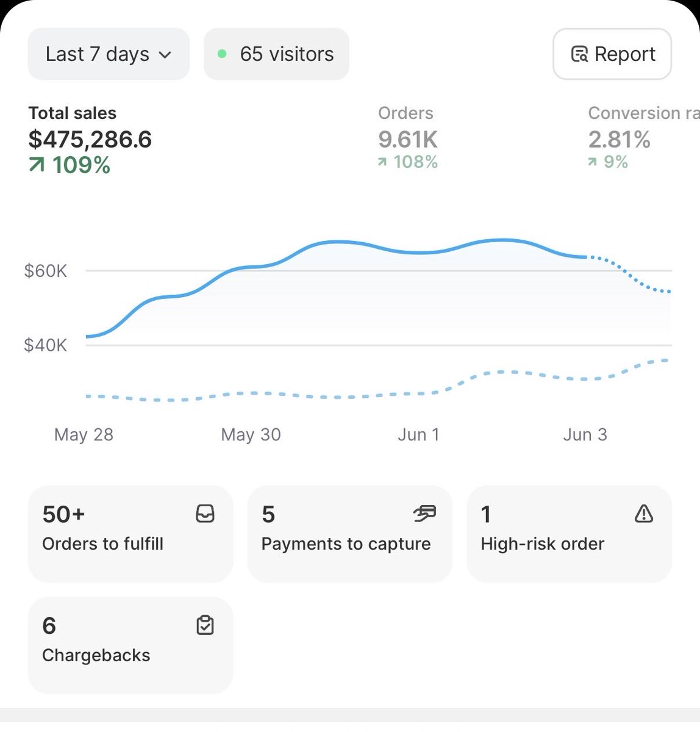Click the $40K axis label

coord(45,345)
